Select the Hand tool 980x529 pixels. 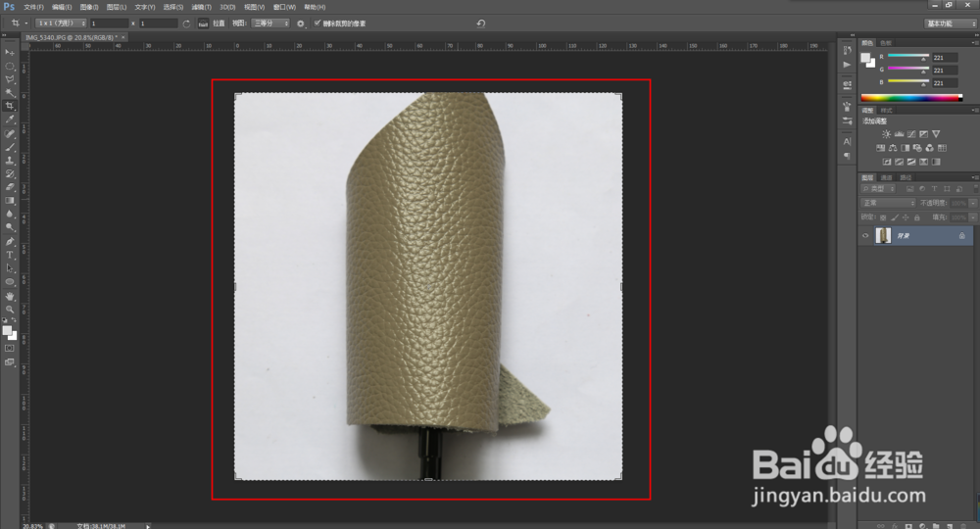click(10, 296)
